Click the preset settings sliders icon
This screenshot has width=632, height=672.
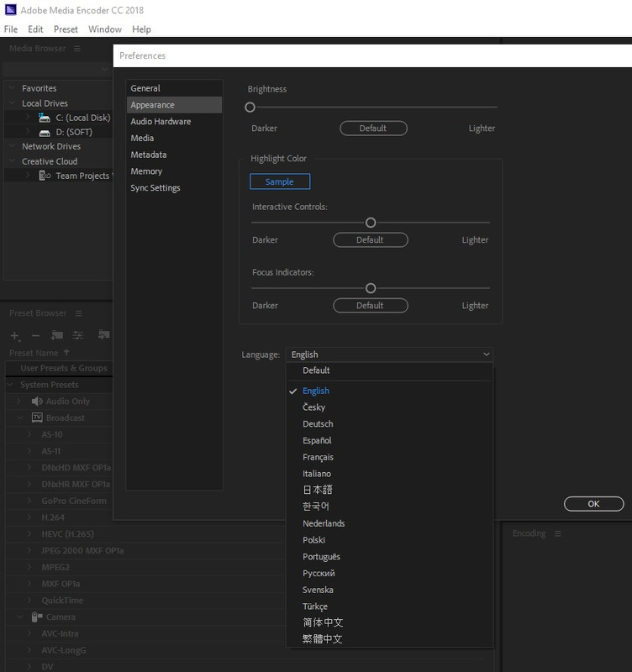pyautogui.click(x=78, y=335)
